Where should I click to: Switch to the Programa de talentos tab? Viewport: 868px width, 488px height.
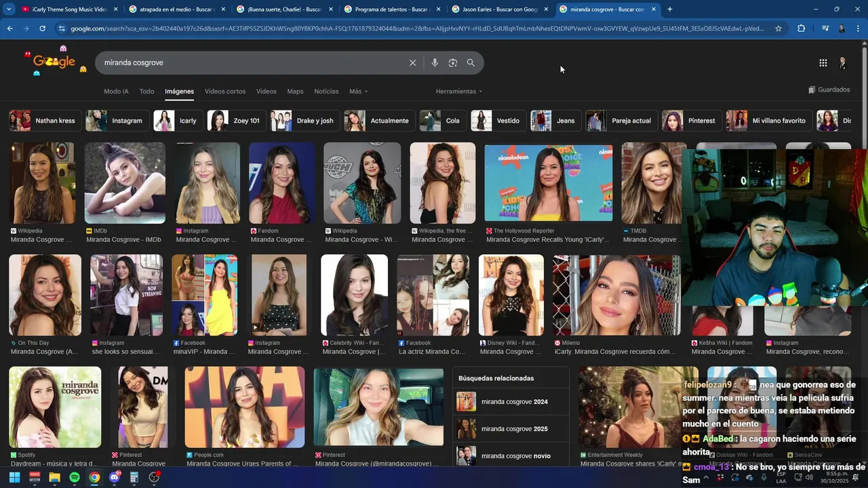tap(391, 9)
